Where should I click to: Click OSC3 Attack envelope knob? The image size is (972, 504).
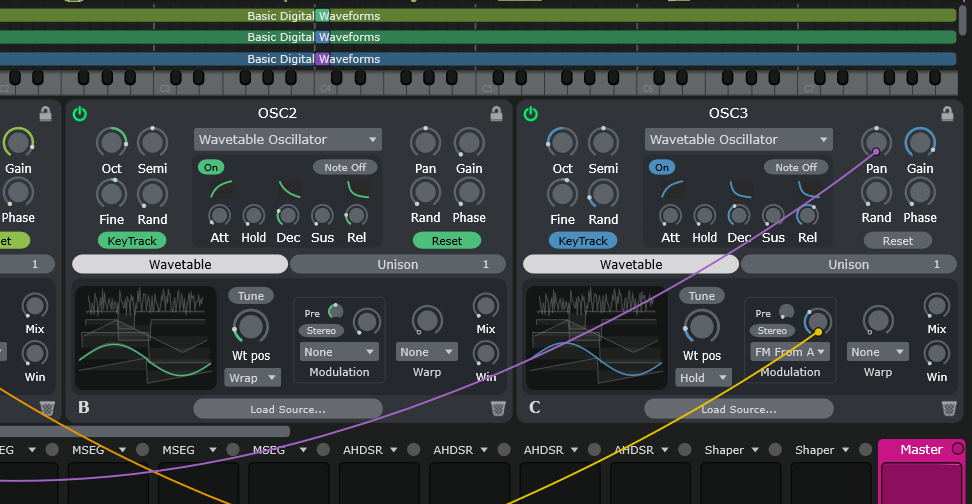tap(670, 216)
